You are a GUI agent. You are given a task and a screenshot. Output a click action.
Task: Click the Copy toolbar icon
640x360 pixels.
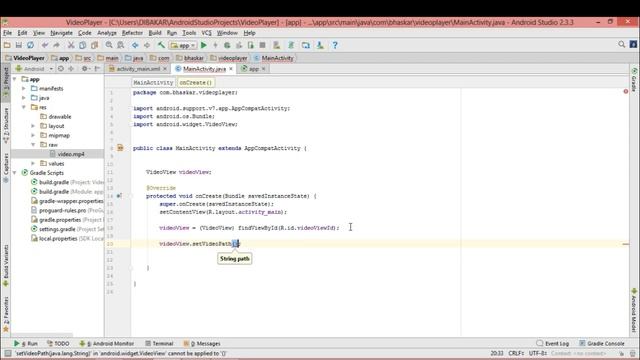[x=82, y=45]
